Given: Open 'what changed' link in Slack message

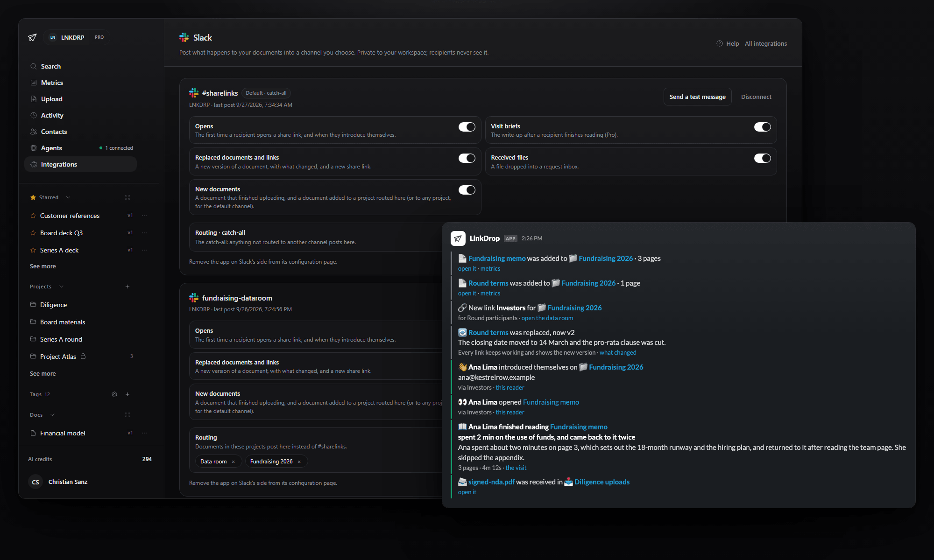Looking at the screenshot, I should (618, 353).
